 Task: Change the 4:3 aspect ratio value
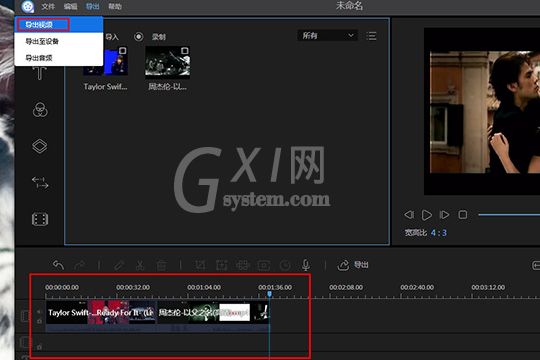click(x=438, y=233)
